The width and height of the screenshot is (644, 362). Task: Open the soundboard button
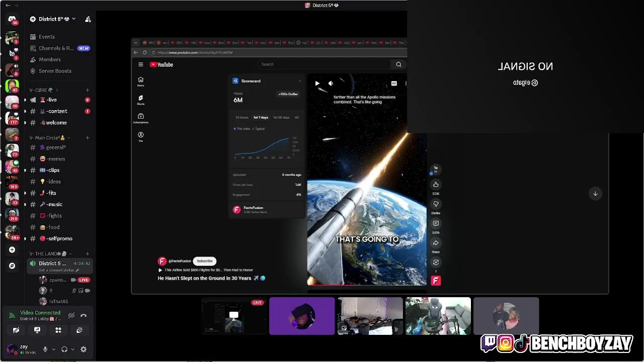pyautogui.click(x=79, y=330)
